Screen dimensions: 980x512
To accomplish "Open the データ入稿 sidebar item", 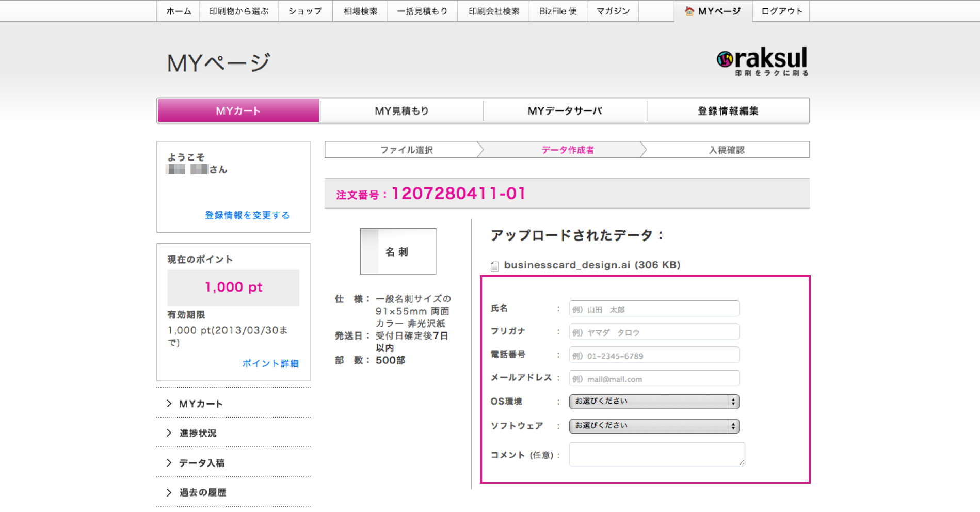I will pyautogui.click(x=201, y=463).
